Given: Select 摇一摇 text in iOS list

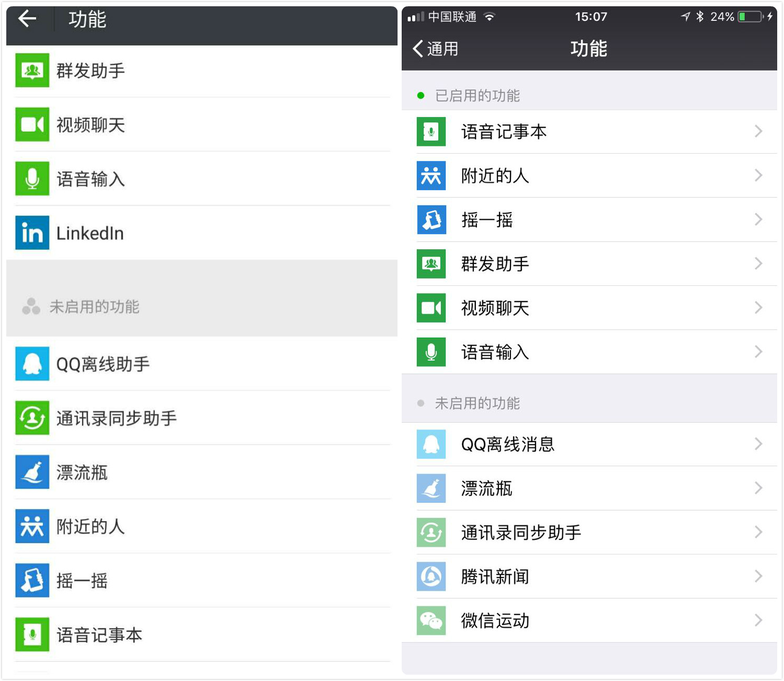Looking at the screenshot, I should pos(487,220).
